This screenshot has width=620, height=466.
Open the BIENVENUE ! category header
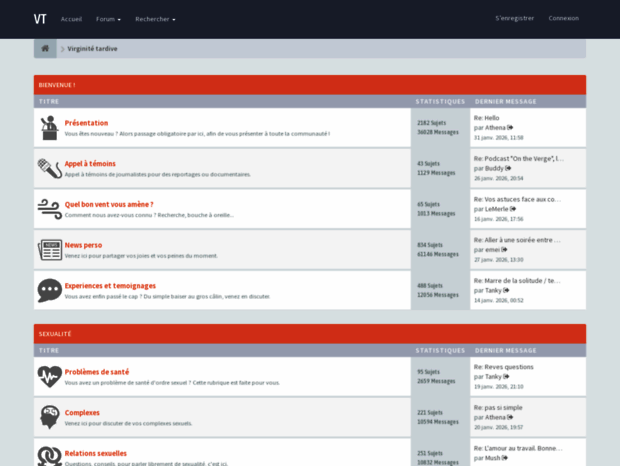pos(57,85)
